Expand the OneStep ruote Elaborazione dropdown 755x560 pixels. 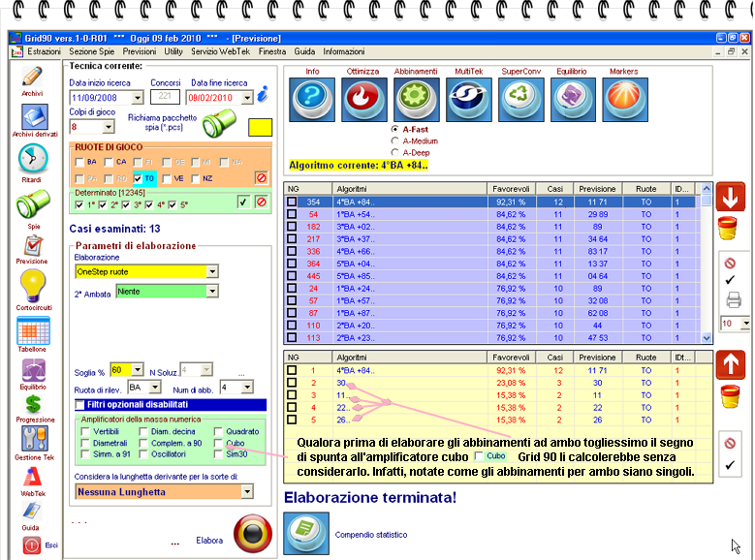pos(212,272)
